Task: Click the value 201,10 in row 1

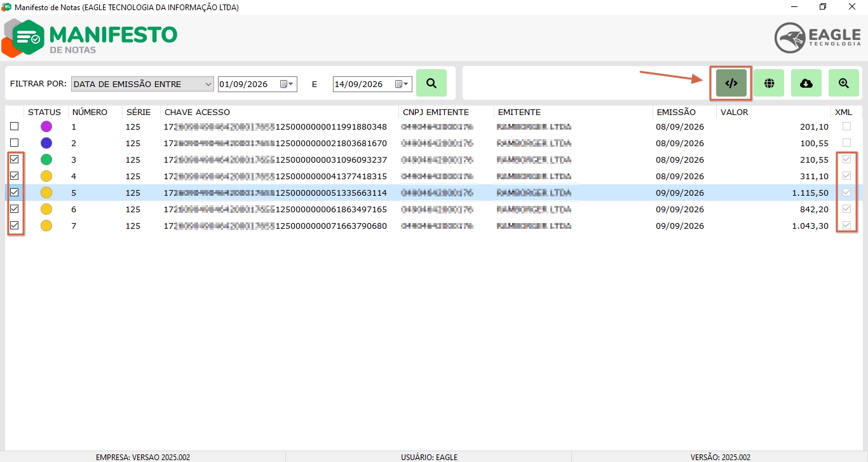Action: click(814, 126)
